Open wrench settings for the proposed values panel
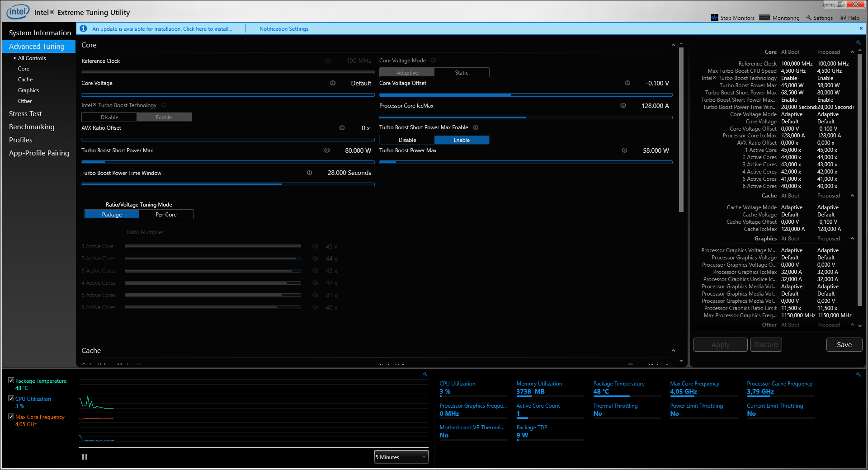Viewport: 868px width, 470px height. tap(858, 42)
